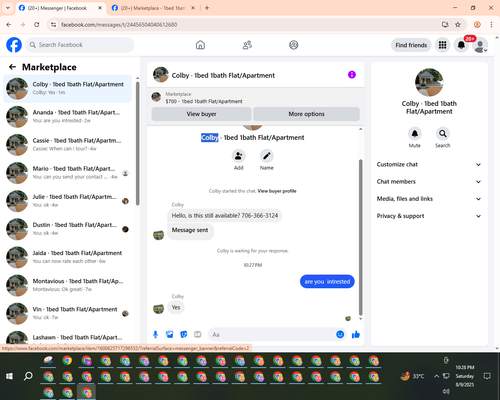Screen dimensions: 500x400
Task: Open Windows taskbar search
Action: [x=28, y=376]
